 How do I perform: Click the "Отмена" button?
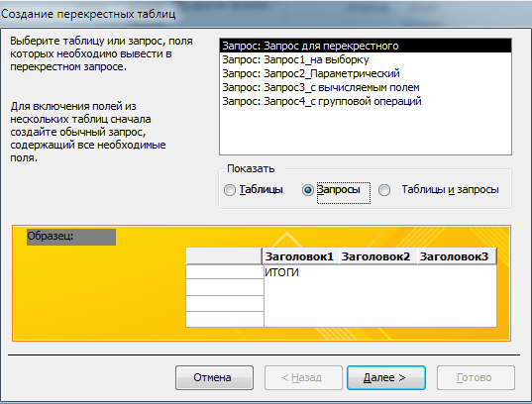(x=214, y=377)
